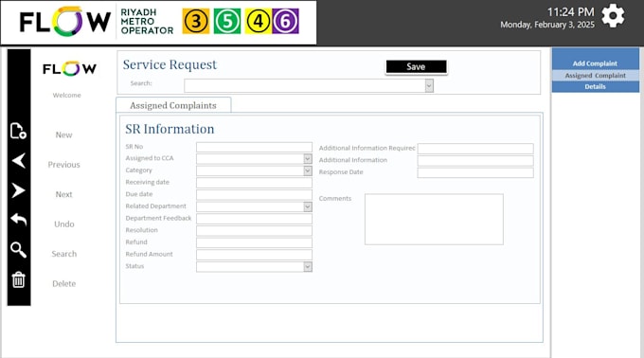Click the yellow line 3 metro icon
644x358 pixels.
pos(195,21)
